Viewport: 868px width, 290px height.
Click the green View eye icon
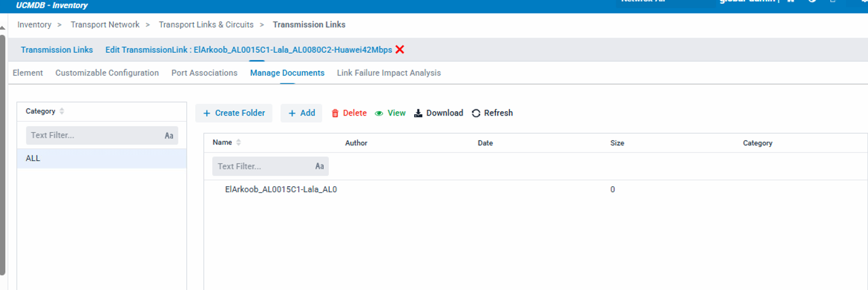click(379, 114)
